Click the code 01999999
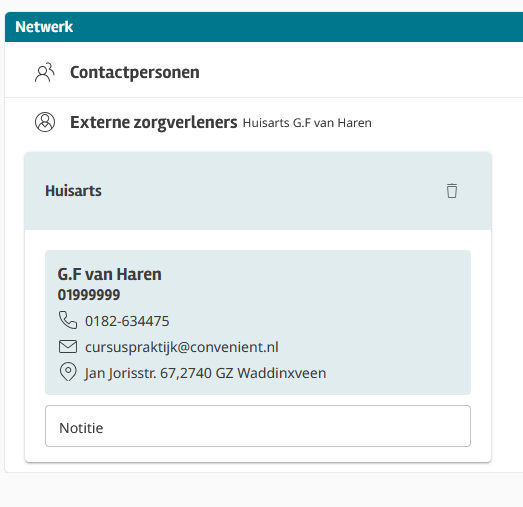This screenshot has width=523, height=507. tap(89, 295)
